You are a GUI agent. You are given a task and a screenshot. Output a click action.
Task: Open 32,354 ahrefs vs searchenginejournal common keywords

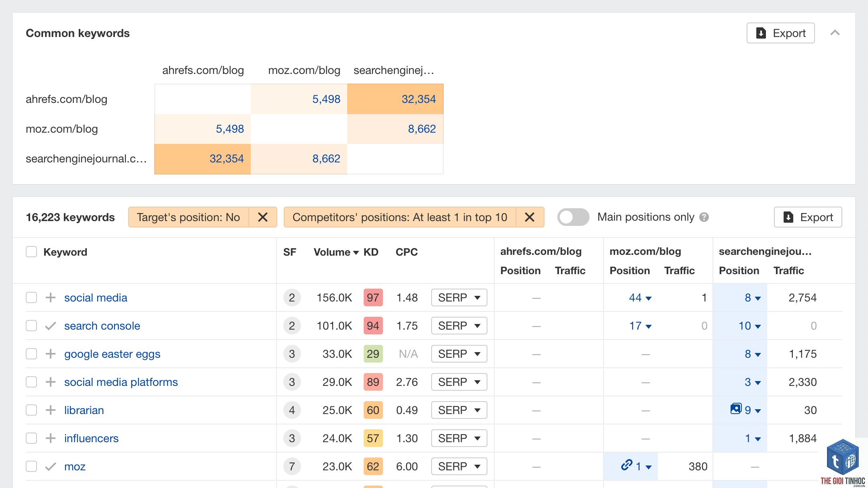[419, 99]
